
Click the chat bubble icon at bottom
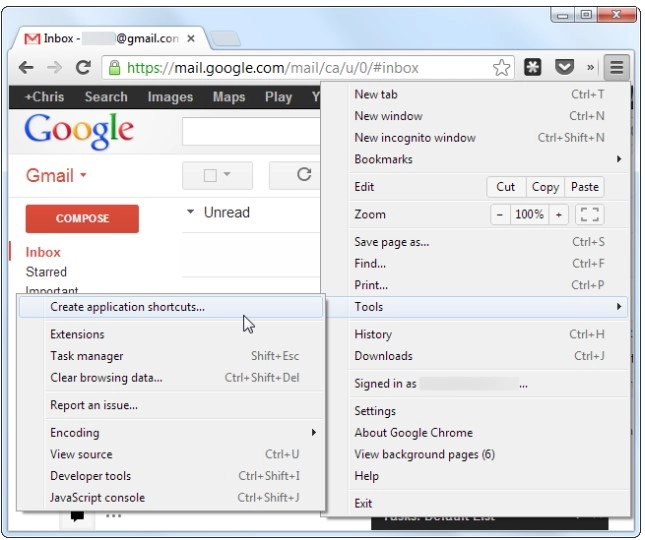click(77, 516)
